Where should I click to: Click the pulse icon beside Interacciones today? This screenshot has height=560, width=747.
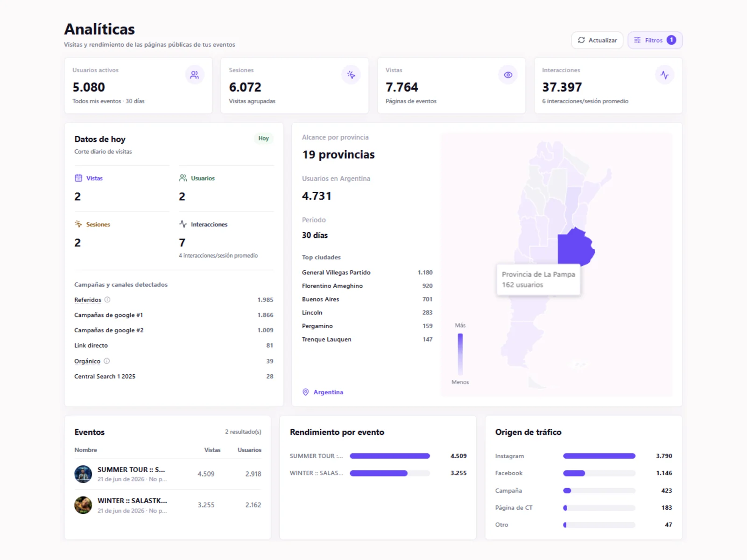[x=183, y=224]
